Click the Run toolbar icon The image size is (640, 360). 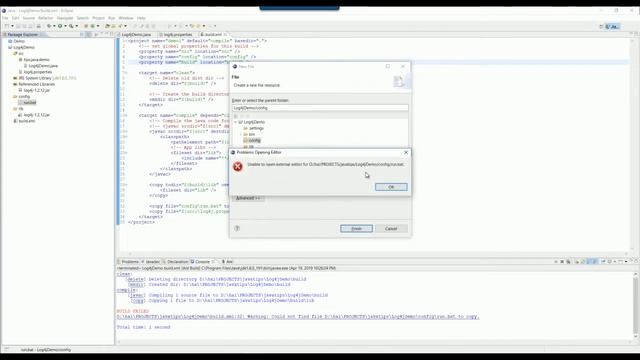pos(60,26)
